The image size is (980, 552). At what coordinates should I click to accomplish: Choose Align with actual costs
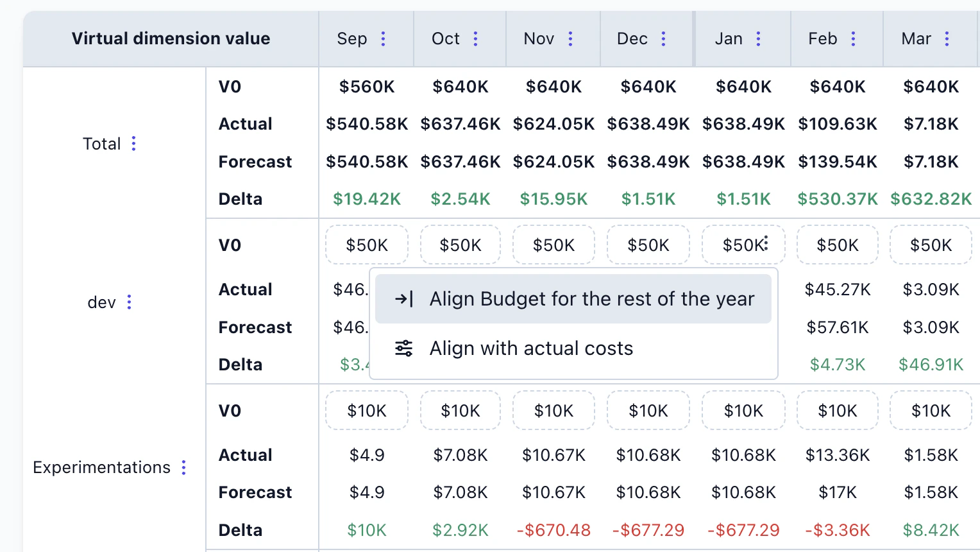coord(531,348)
